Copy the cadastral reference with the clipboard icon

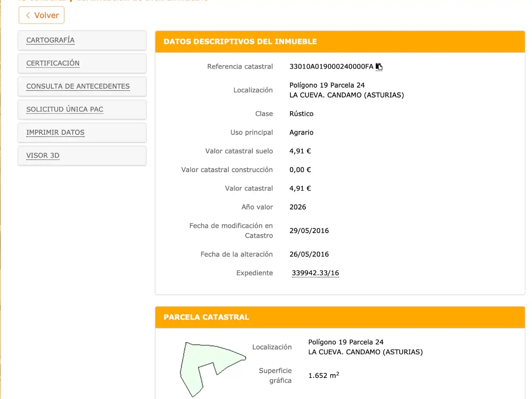click(x=379, y=66)
